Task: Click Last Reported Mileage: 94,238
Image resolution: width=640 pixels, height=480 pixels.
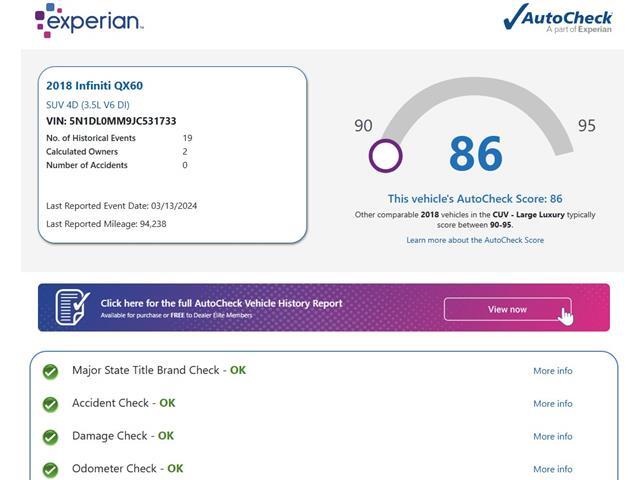Action: [106, 224]
